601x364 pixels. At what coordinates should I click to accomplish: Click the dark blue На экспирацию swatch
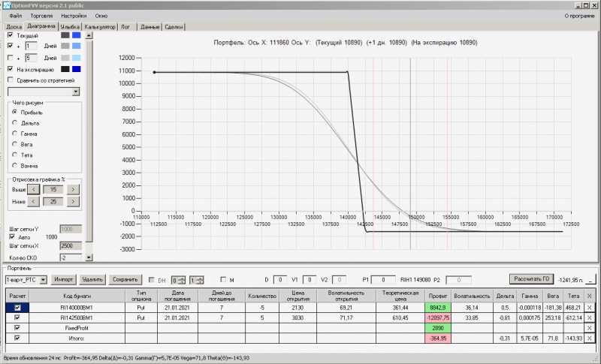pyautogui.click(x=77, y=69)
